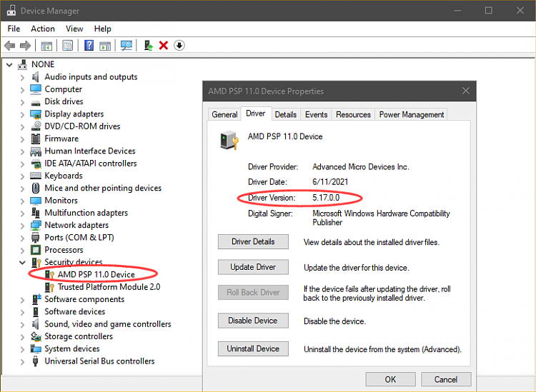Click the 5.17.0.0 driver version value
536x392 pixels.
click(x=326, y=198)
